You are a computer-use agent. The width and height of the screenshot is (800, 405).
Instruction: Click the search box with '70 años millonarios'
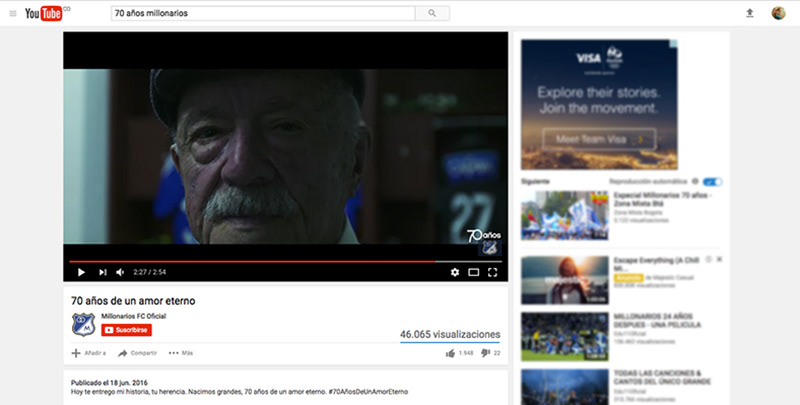(x=263, y=13)
